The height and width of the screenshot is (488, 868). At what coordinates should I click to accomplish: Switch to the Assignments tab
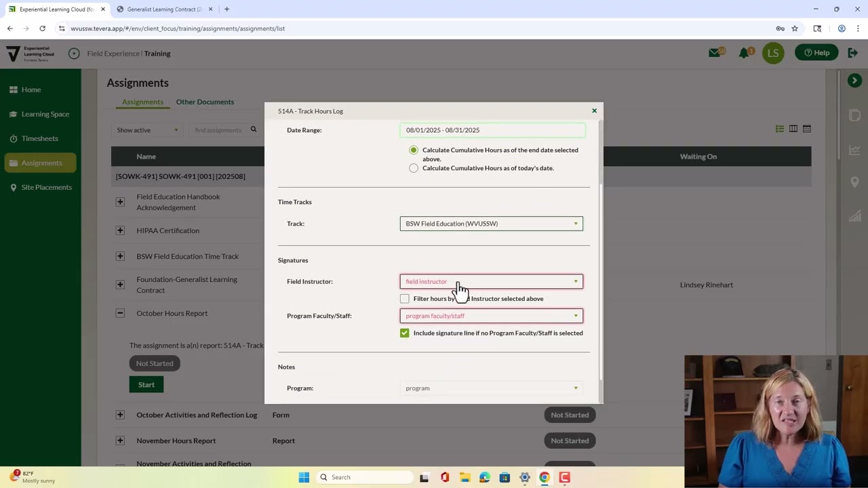click(x=142, y=102)
